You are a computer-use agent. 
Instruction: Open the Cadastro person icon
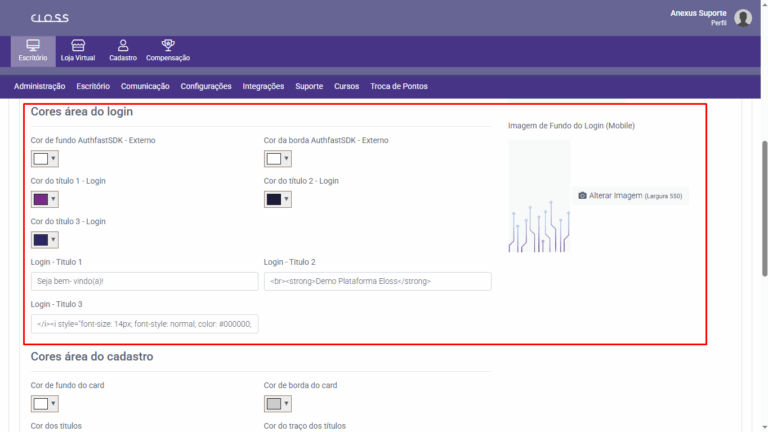pyautogui.click(x=123, y=46)
